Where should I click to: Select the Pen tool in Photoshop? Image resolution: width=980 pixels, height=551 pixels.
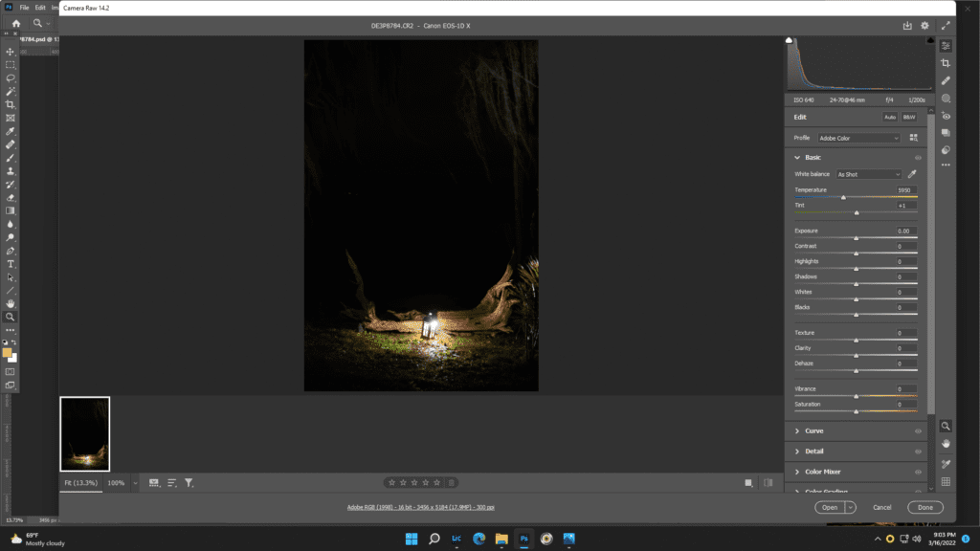(10, 252)
